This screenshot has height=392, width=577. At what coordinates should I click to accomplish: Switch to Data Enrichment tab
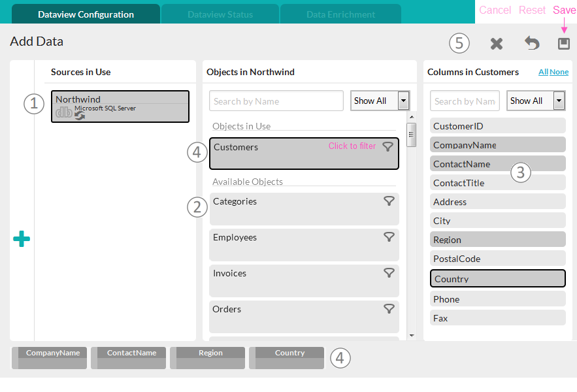coord(340,14)
